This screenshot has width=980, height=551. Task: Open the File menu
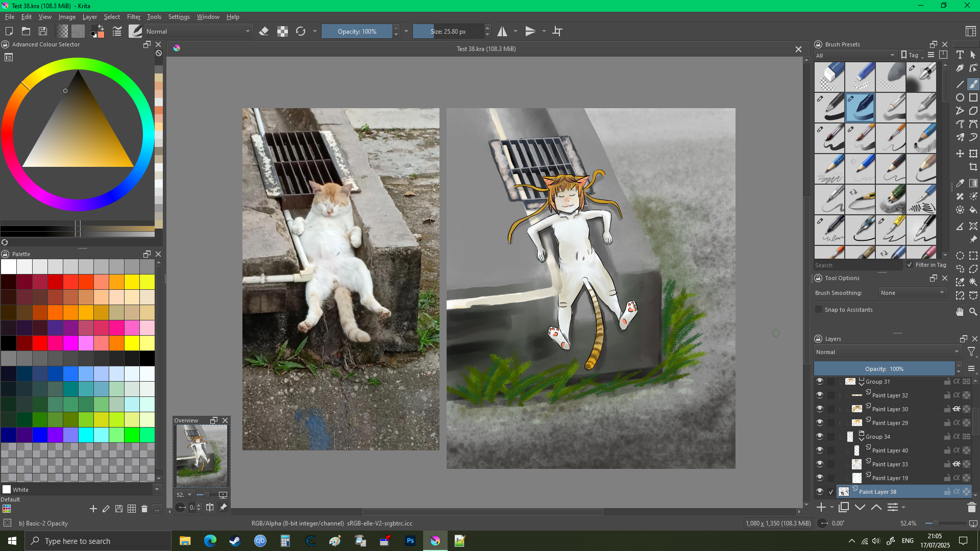(x=9, y=17)
